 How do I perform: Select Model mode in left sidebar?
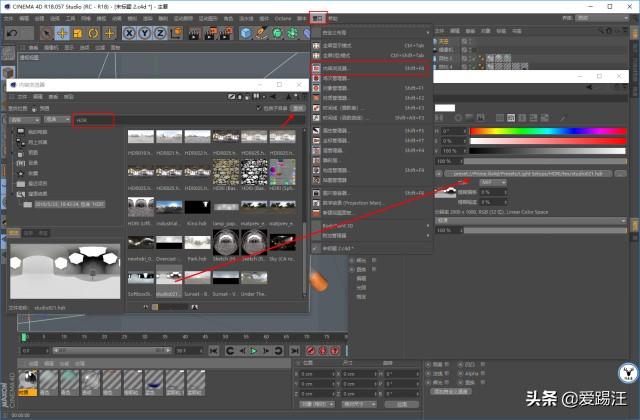point(8,73)
